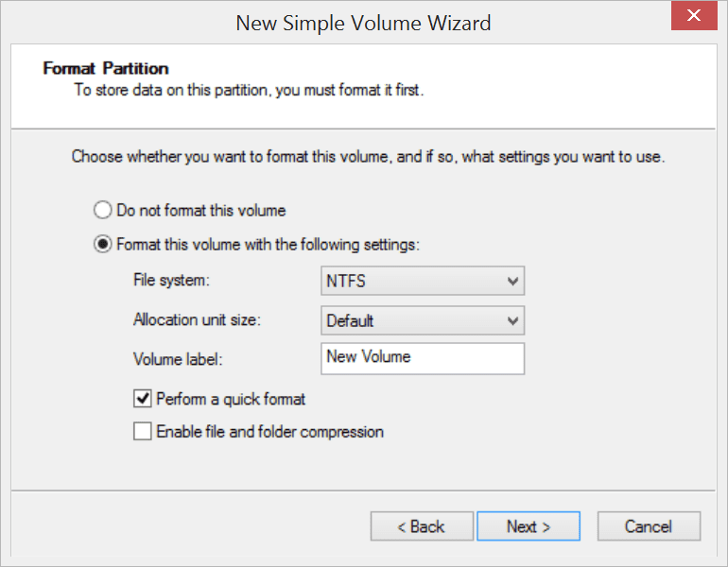The image size is (728, 567).
Task: Go to previous step with Back button
Action: [x=422, y=526]
